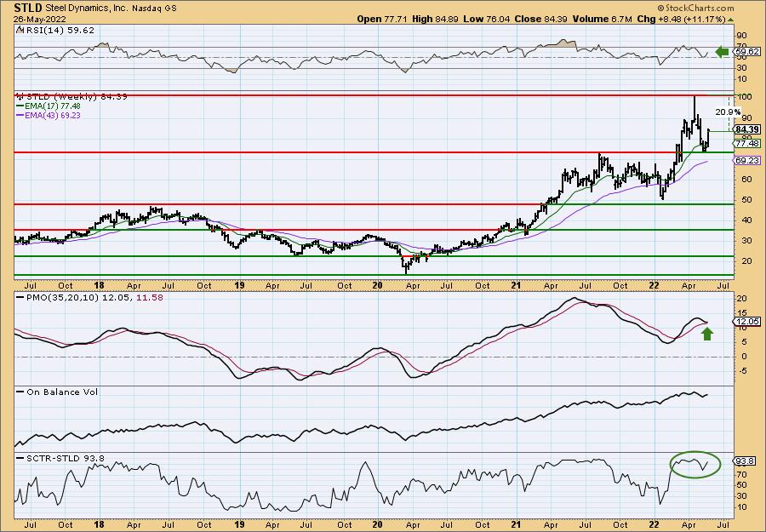Click the On Balance Vol label

click(x=62, y=392)
